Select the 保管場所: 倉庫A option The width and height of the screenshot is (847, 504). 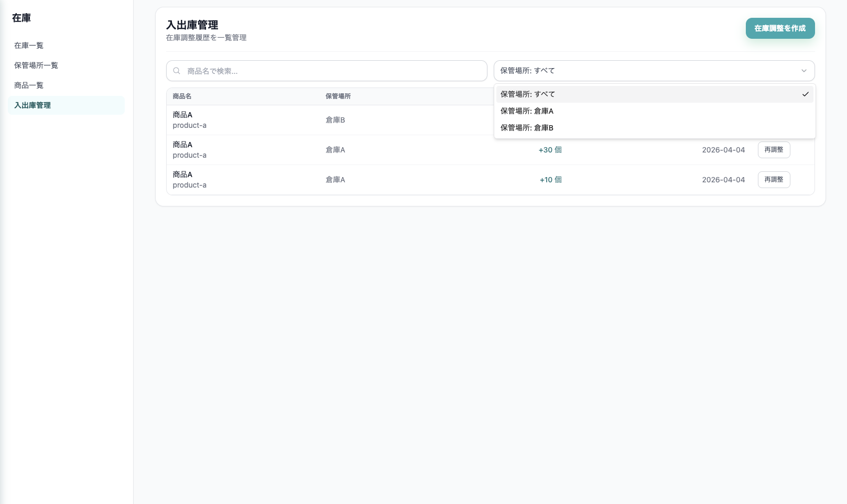point(527,111)
